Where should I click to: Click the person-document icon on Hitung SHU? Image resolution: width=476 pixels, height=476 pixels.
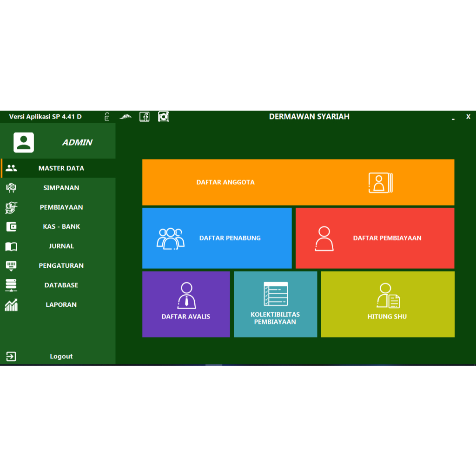click(x=388, y=295)
